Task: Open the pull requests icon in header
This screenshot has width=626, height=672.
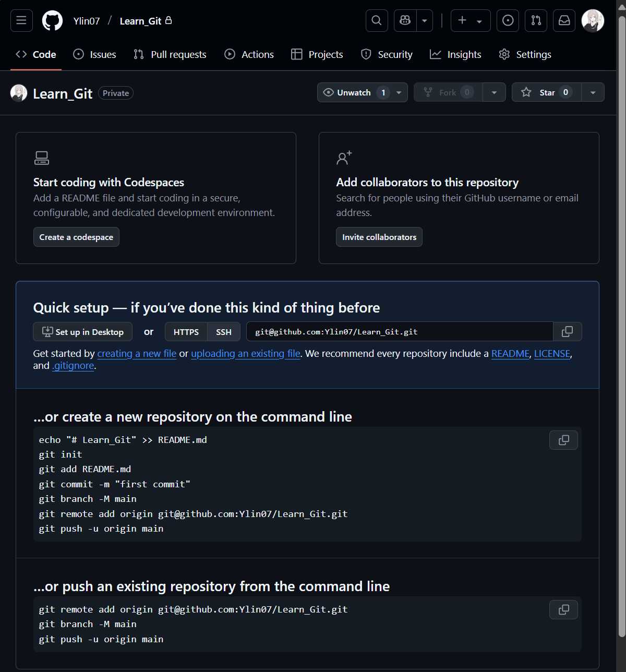Action: click(x=536, y=20)
